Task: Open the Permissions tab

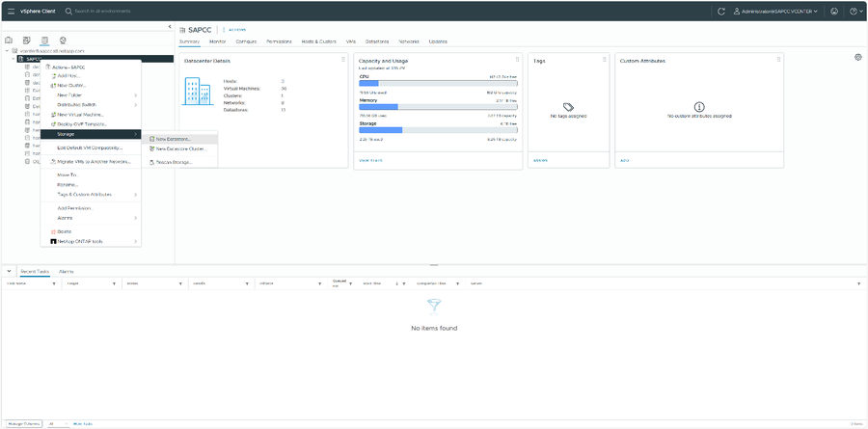Action: pos(279,41)
